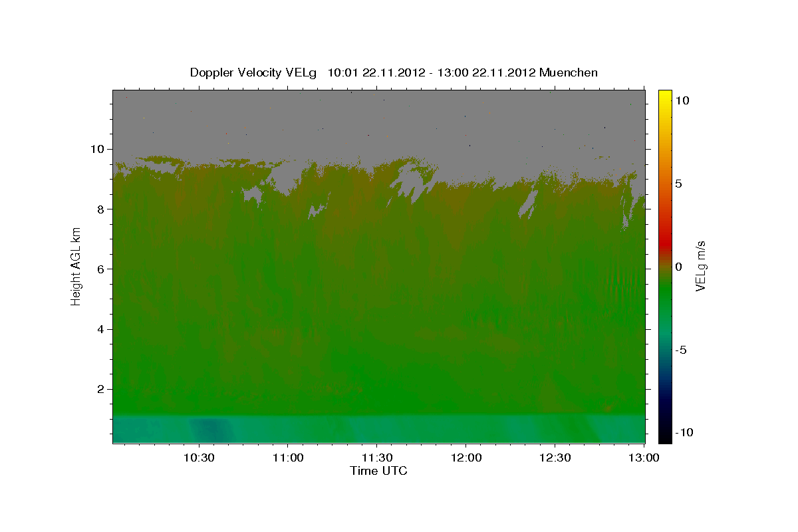Click the colorbar label 5
798x532 pixels.
[678, 184]
